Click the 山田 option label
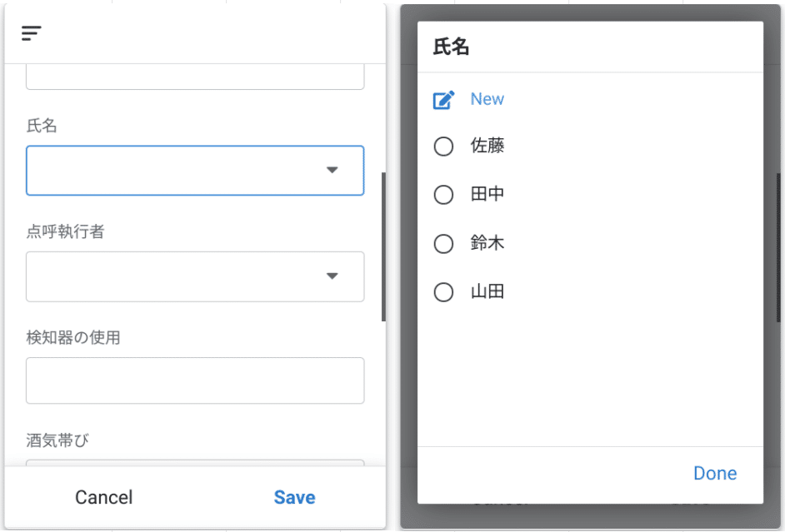 click(487, 291)
